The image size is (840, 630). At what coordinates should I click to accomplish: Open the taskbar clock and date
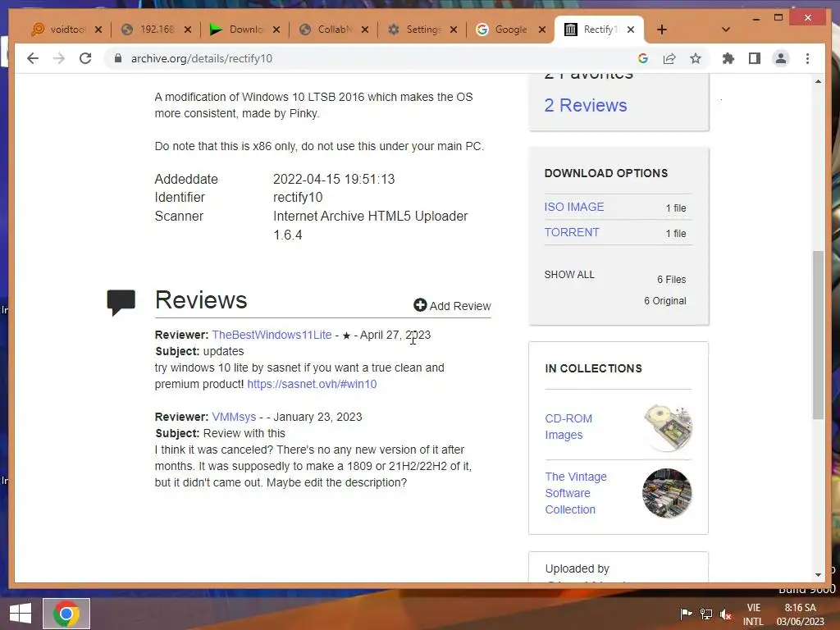[801, 614]
